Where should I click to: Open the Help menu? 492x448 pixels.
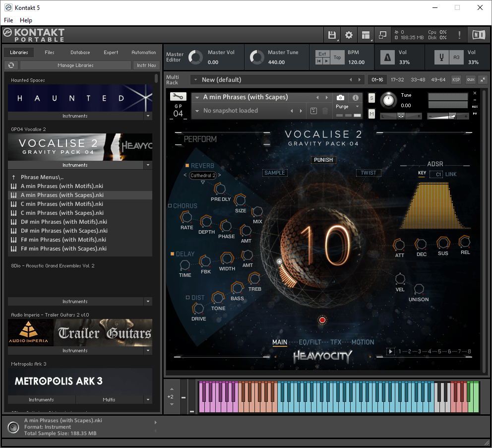[x=26, y=20]
